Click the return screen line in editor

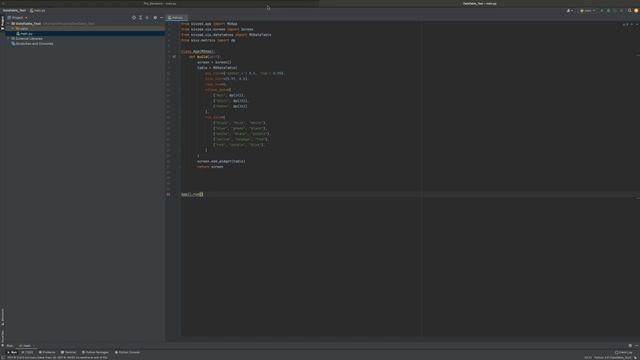(210, 167)
